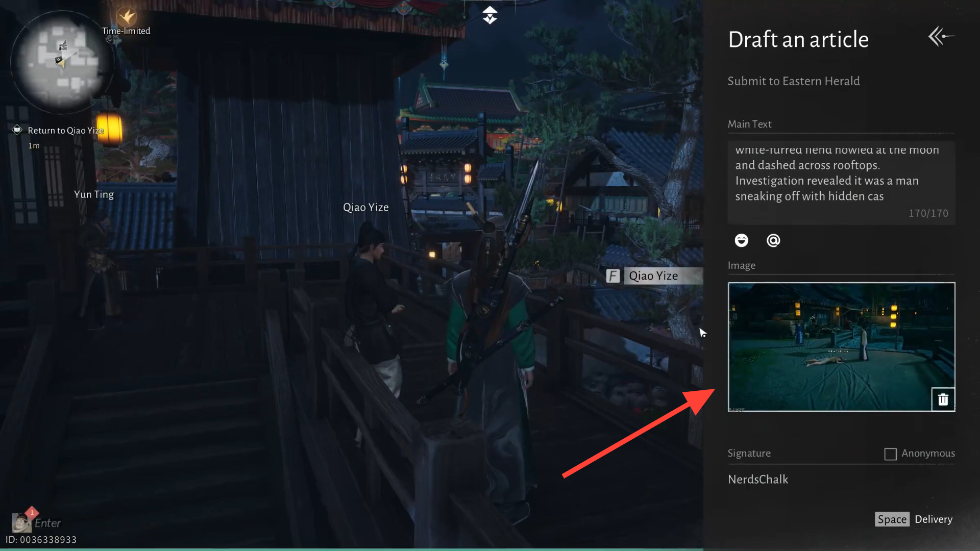Click the NerdsChalk signature name
Screen dimensions: 980x551
tap(758, 480)
